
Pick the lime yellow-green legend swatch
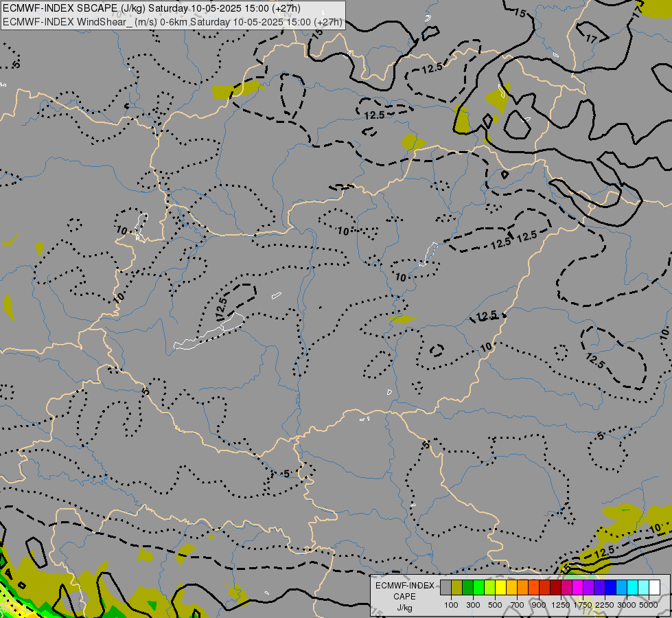(490, 587)
